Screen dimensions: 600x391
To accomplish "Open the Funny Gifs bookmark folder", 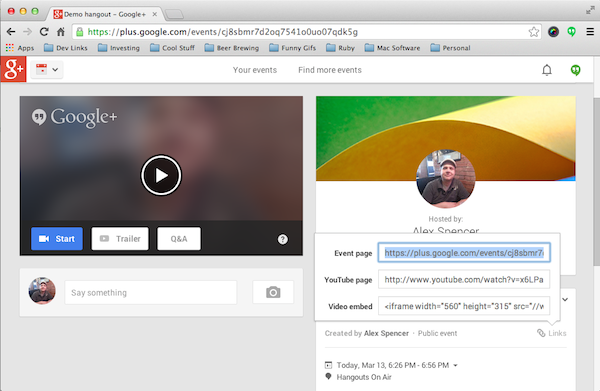I will pyautogui.click(x=292, y=48).
